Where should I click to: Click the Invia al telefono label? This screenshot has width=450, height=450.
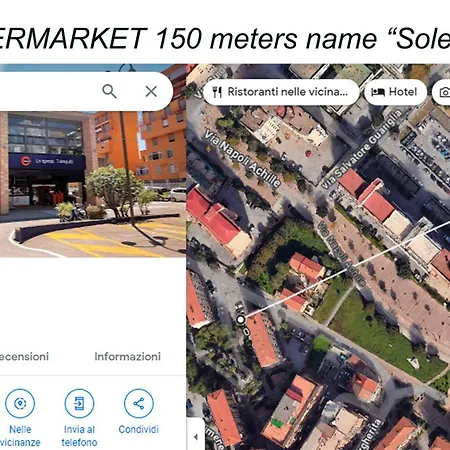tap(79, 436)
